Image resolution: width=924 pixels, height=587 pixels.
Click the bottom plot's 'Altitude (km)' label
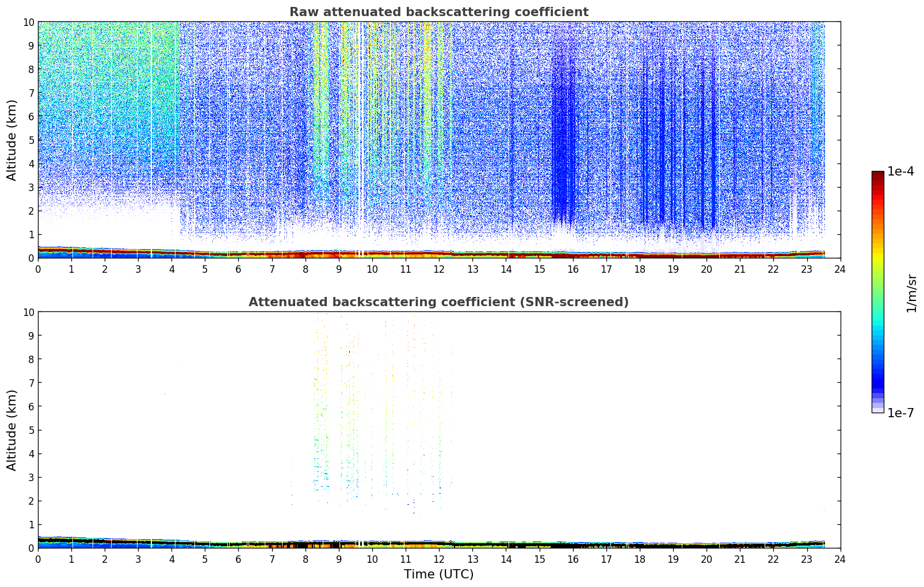point(12,430)
